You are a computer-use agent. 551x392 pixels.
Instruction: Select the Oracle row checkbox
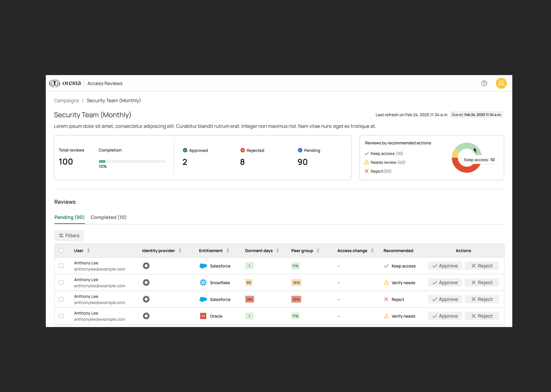pyautogui.click(x=61, y=316)
